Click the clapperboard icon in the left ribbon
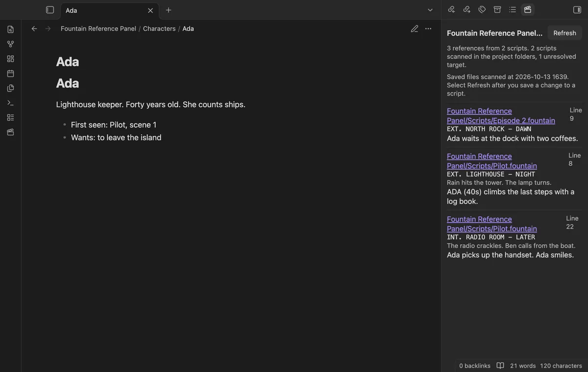Screen dimensions: 588x372 coord(10,132)
